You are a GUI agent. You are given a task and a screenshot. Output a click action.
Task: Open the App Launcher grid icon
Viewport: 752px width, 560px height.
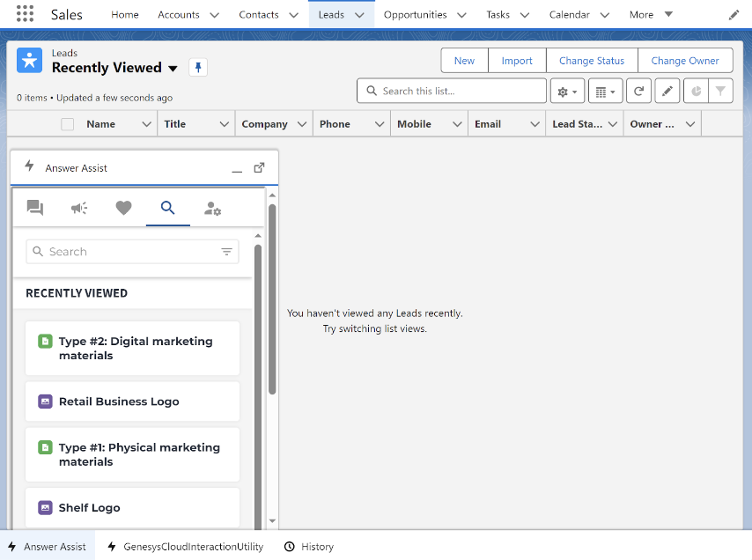(x=25, y=14)
